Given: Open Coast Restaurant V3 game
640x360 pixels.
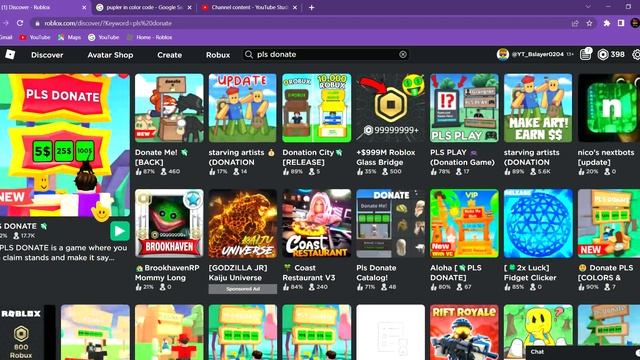Looking at the screenshot, I should (x=316, y=223).
